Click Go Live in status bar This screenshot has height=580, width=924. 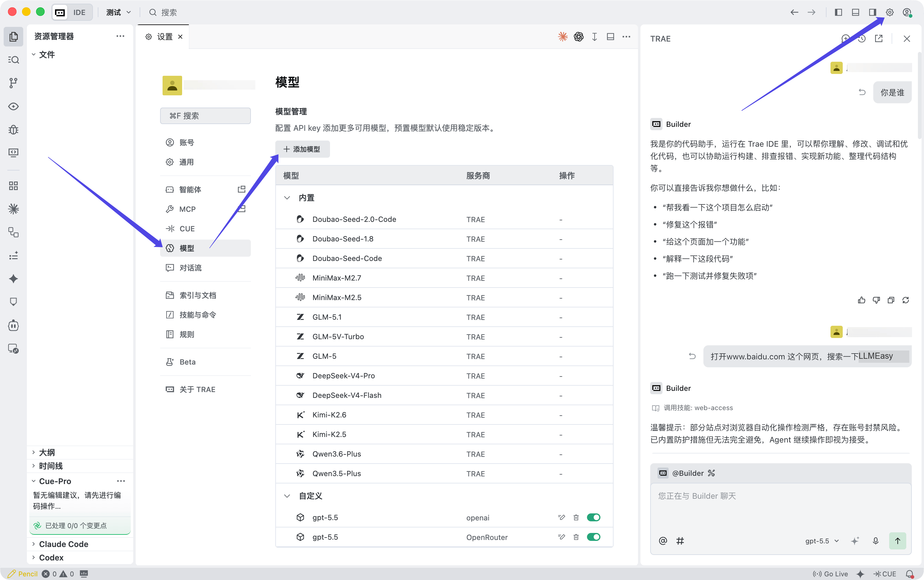pyautogui.click(x=831, y=574)
